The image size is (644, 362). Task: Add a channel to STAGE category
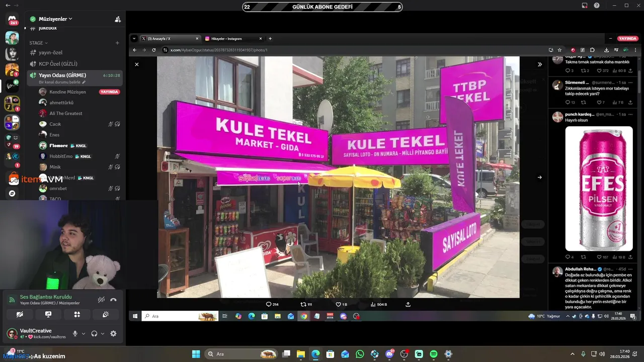click(x=117, y=43)
